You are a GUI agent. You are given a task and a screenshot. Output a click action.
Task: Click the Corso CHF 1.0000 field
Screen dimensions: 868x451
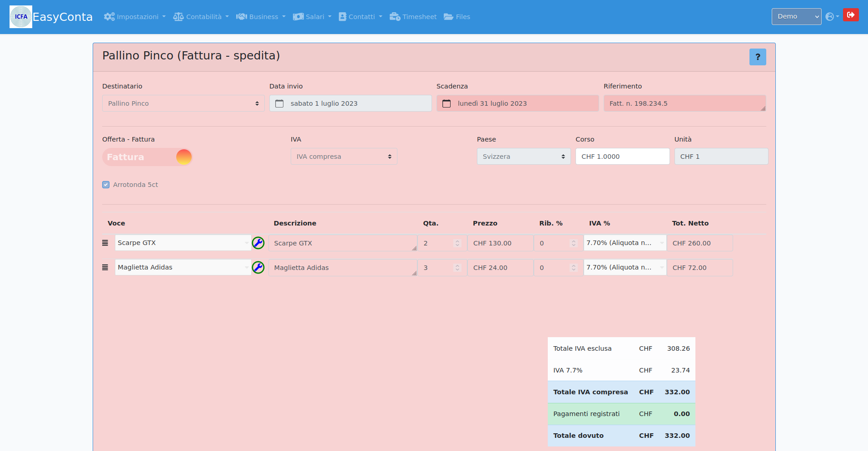click(622, 157)
